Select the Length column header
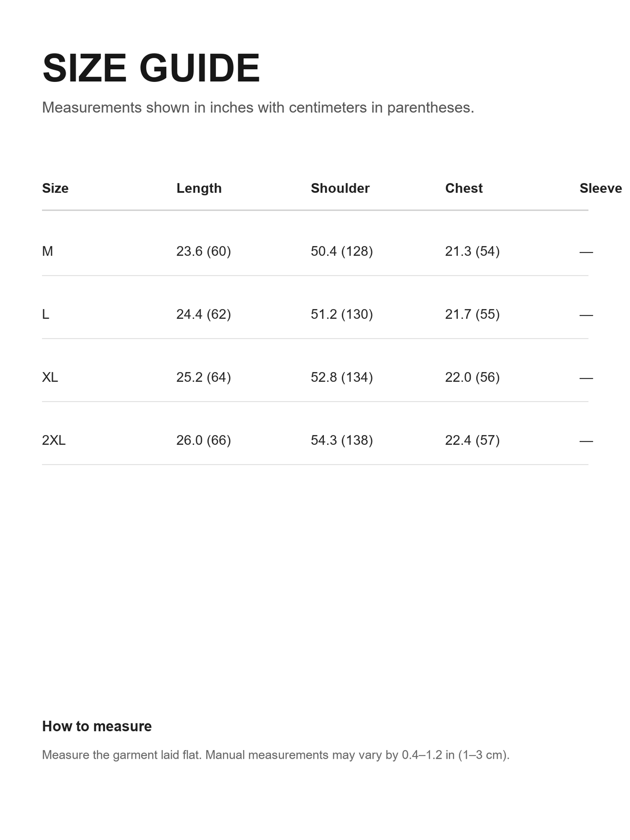The height and width of the screenshot is (840, 630). [x=199, y=188]
